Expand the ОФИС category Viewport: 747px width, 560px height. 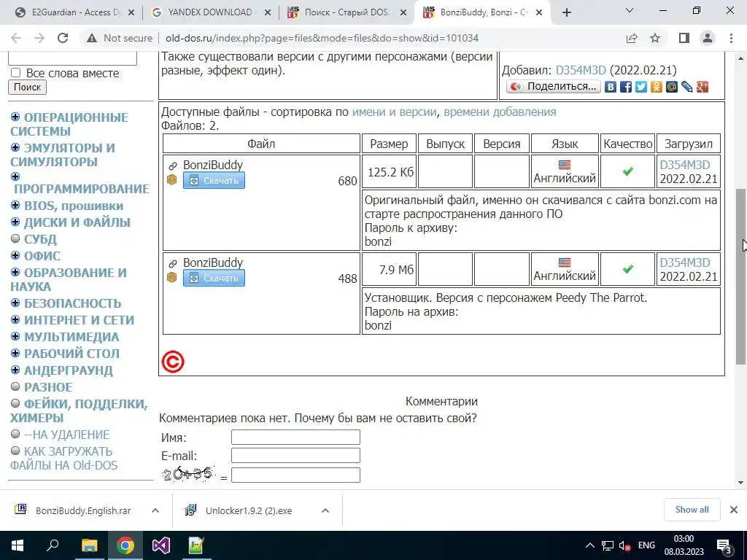(x=15, y=255)
